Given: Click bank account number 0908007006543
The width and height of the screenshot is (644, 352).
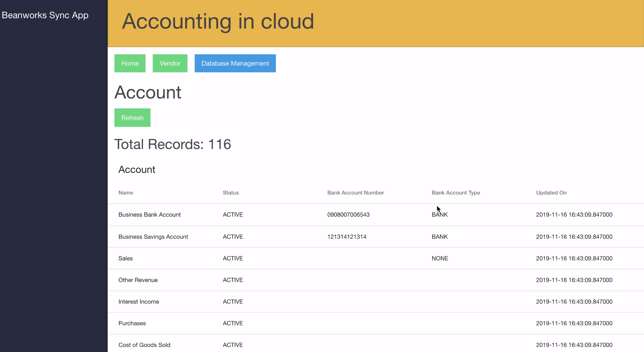Looking at the screenshot, I should 348,215.
